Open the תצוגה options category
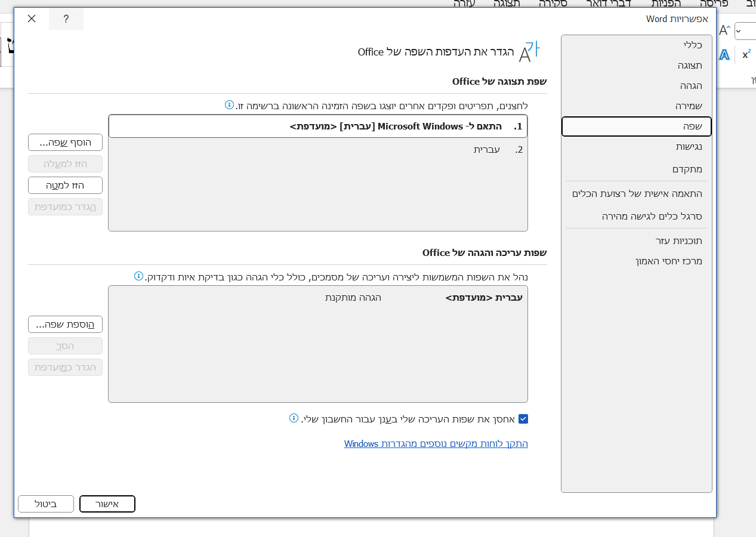Image resolution: width=756 pixels, height=537 pixels. coord(637,65)
